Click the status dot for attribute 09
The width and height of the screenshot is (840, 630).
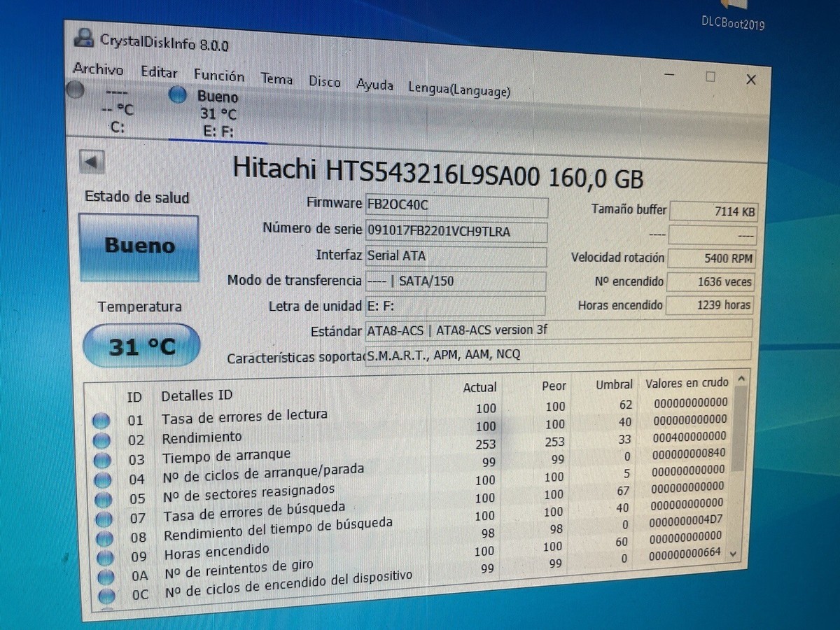[x=106, y=558]
